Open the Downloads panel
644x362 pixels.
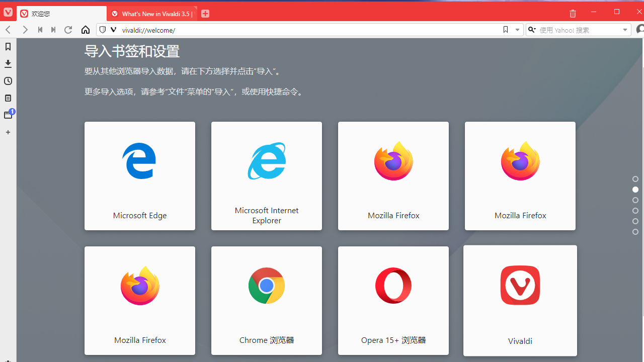[8, 63]
